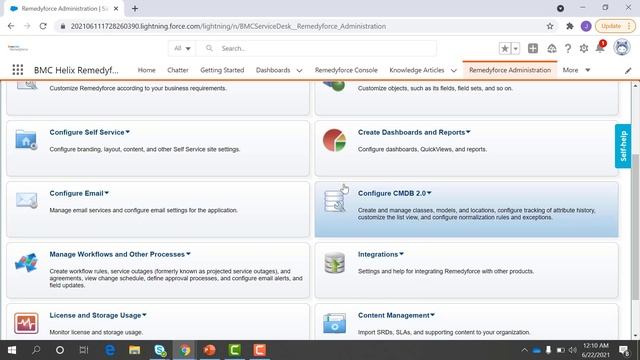Open the user profile avatar
640x360 pixels.
622,47
